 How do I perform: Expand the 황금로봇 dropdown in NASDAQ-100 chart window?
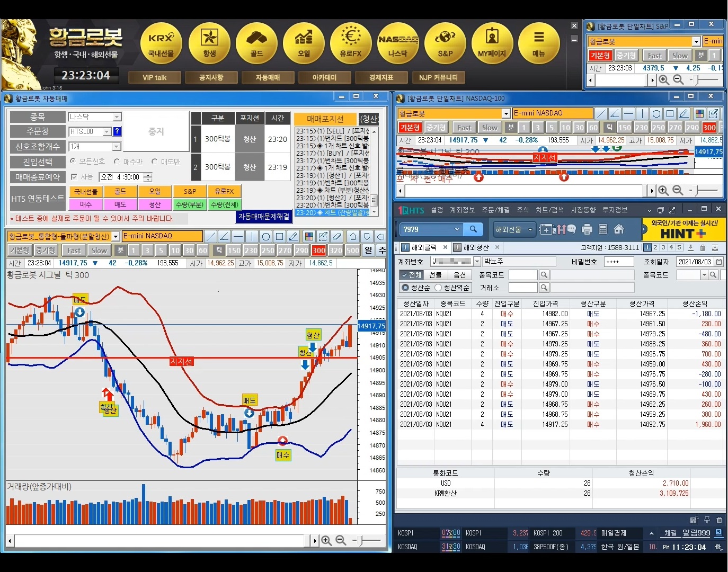tap(505, 113)
